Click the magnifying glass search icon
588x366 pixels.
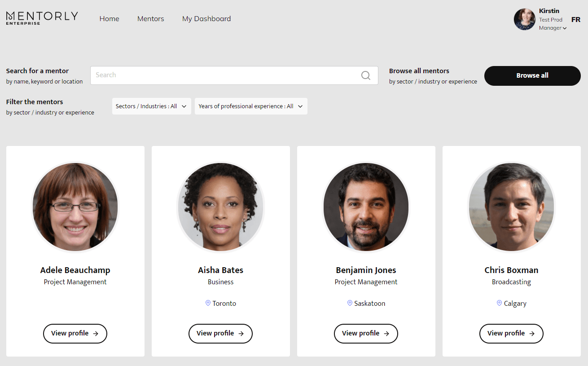tap(366, 75)
